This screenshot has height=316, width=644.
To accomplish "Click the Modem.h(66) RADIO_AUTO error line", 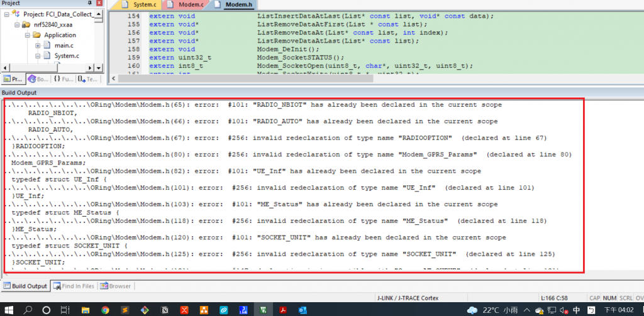I will click(x=251, y=121).
